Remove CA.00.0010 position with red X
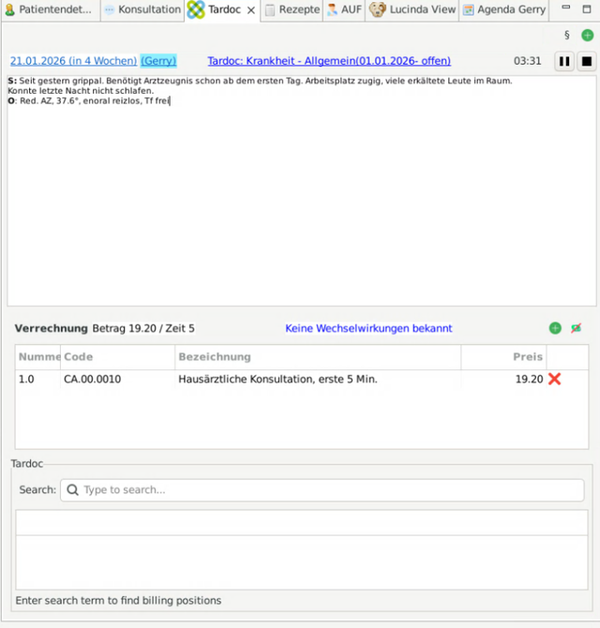Screen dimensions: 600x628 [554, 378]
